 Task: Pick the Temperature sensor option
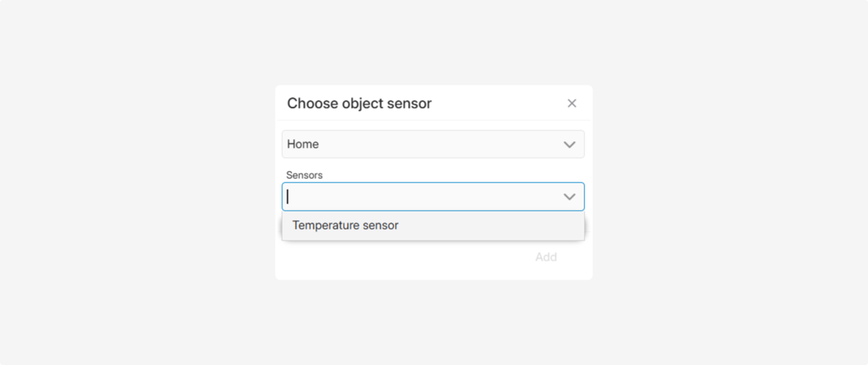pos(433,225)
